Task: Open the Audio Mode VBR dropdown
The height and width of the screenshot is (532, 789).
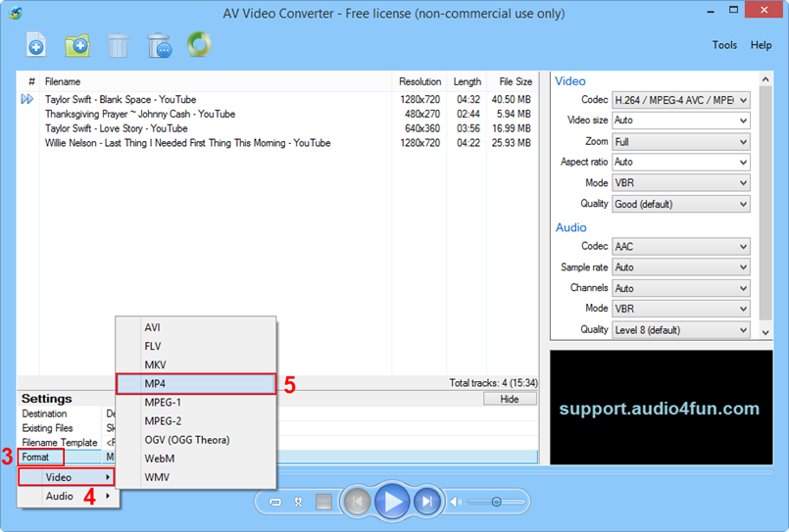Action: point(681,309)
